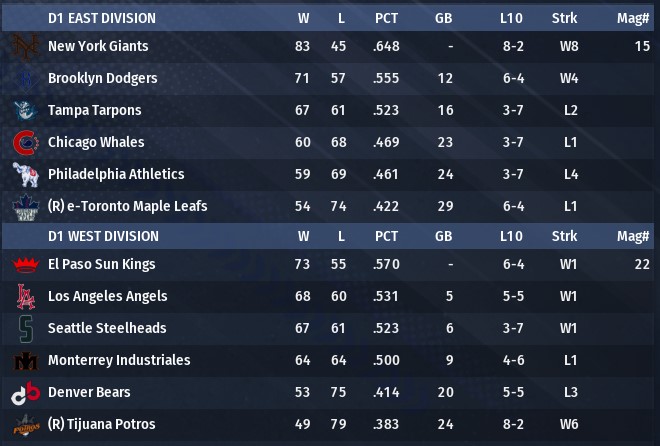The width and height of the screenshot is (660, 446).
Task: Click the El Paso Sun Kings crown logo
Action: click(24, 265)
